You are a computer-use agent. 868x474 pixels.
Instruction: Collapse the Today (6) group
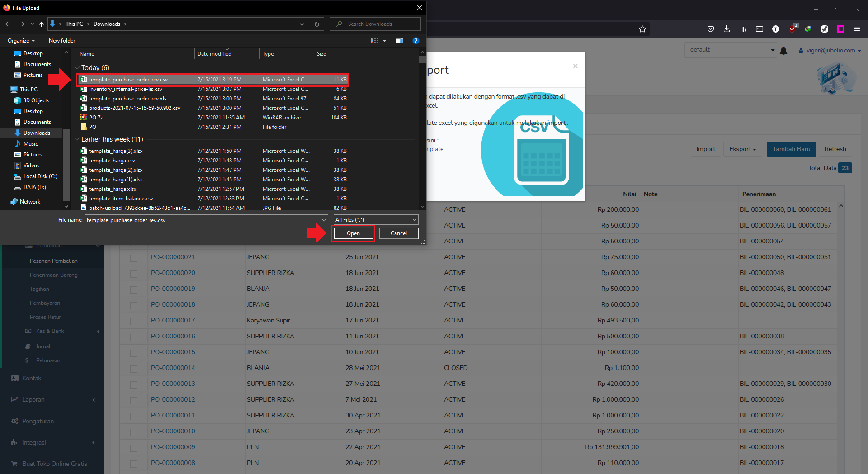(x=77, y=68)
